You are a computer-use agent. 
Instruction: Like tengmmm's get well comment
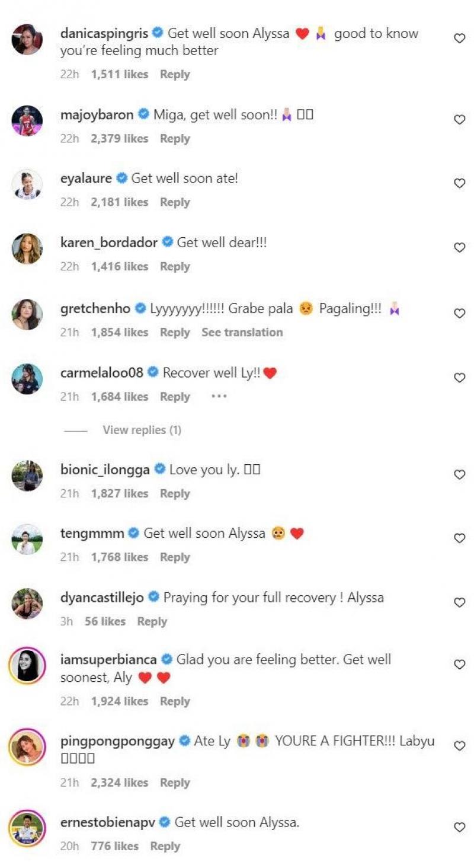coord(459,538)
